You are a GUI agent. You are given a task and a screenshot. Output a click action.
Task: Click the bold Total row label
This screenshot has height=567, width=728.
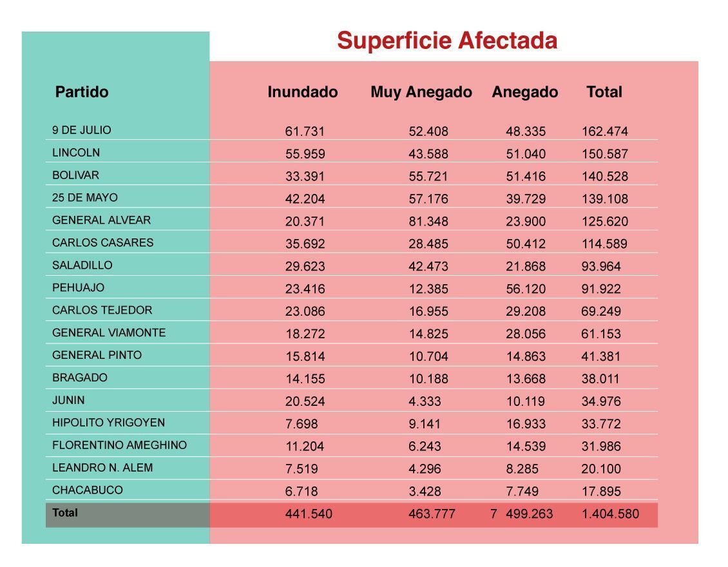[x=65, y=513]
